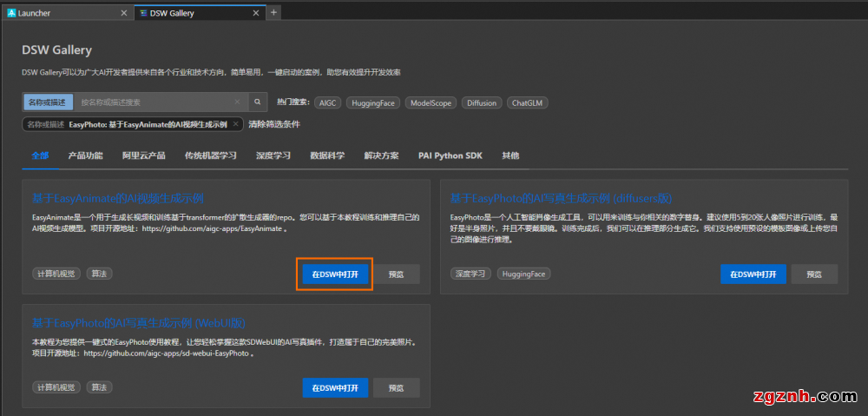This screenshot has width=868, height=416.
Task: Select the HuggingFace hot search tag
Action: pos(373,102)
